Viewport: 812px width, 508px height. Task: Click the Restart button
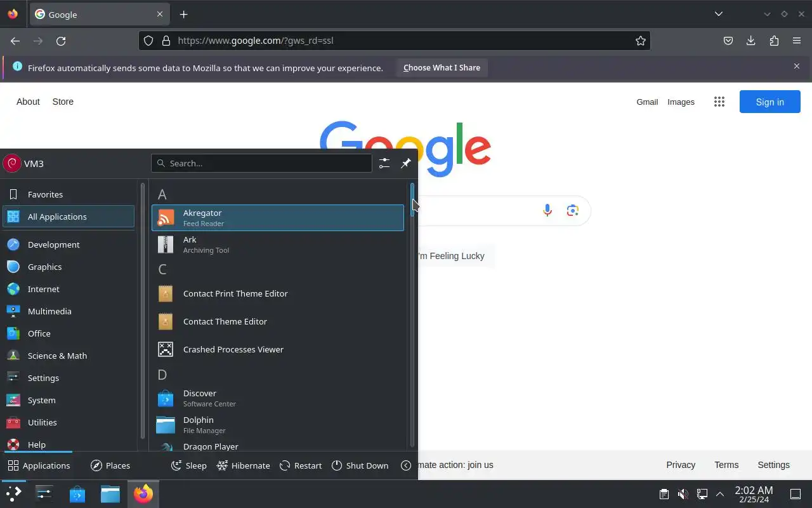point(301,465)
